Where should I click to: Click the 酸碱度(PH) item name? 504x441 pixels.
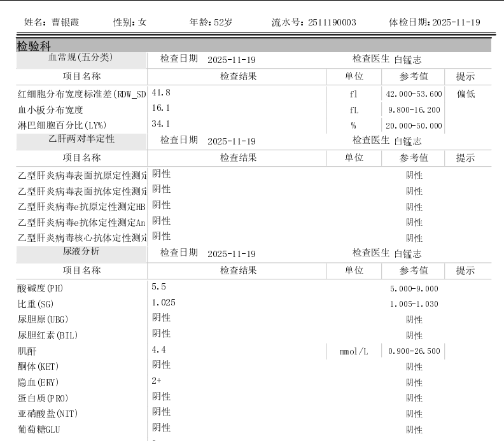[40, 288]
